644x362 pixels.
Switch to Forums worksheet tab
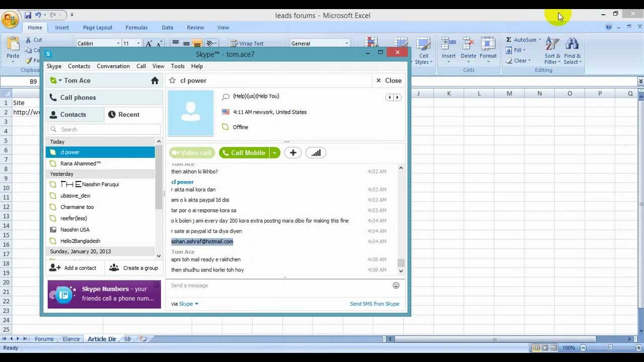coord(44,339)
